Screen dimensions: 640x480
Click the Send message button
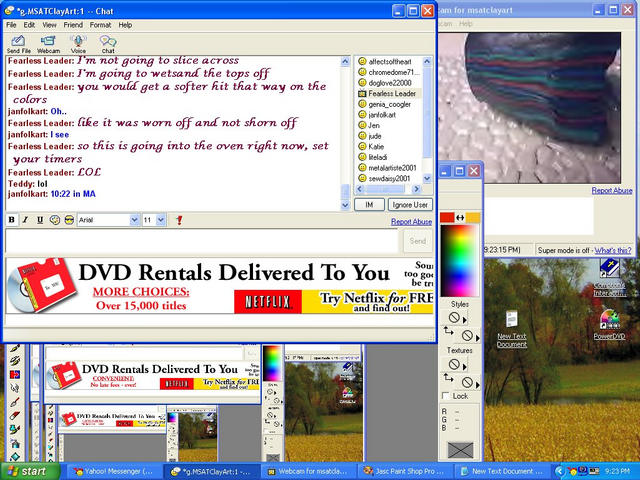[x=418, y=241]
